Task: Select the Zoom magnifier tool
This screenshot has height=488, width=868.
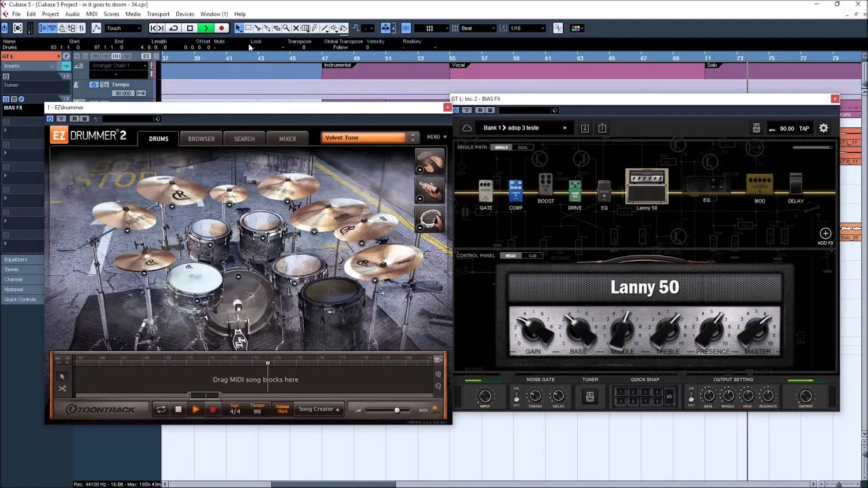Action: (x=286, y=28)
